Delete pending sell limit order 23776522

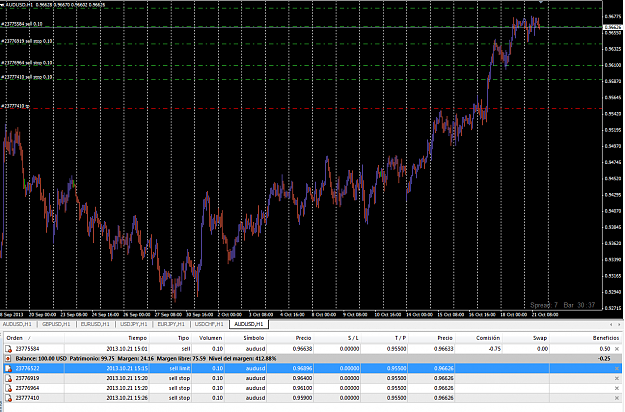coord(617,369)
